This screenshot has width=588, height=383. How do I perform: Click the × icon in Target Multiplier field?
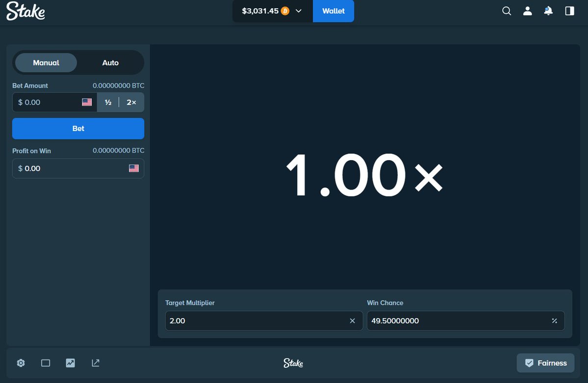tap(352, 321)
